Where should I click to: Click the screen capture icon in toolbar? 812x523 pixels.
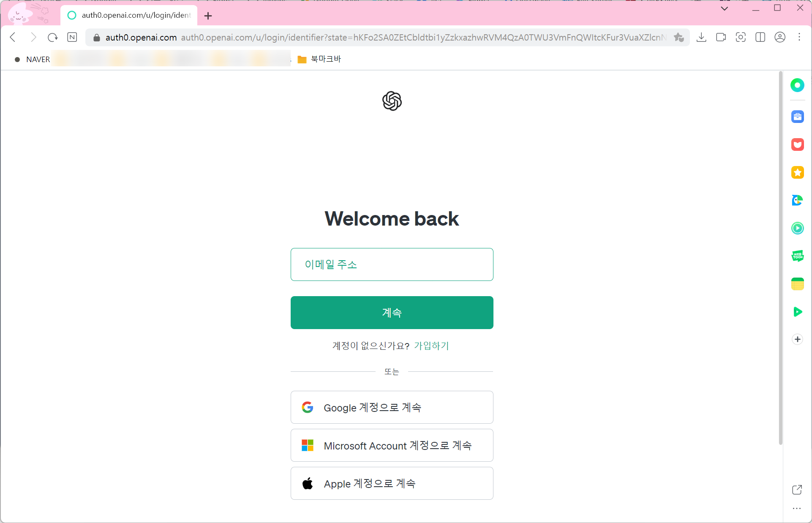741,37
